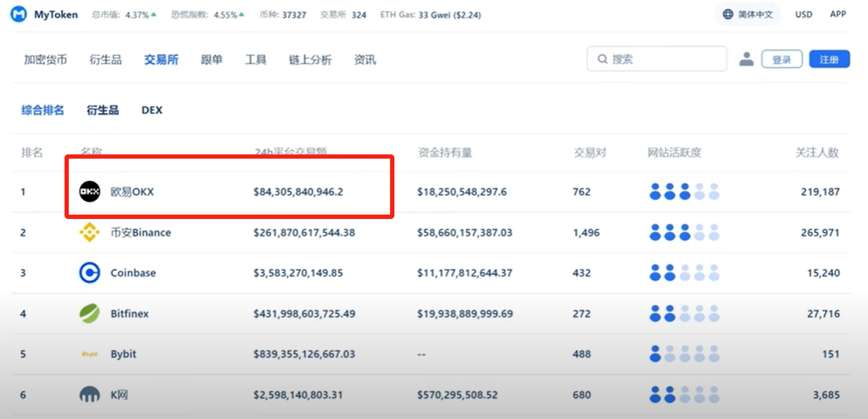Sort by 关注人数 column header
Viewport: 868px width, 419px height.
coord(817,152)
